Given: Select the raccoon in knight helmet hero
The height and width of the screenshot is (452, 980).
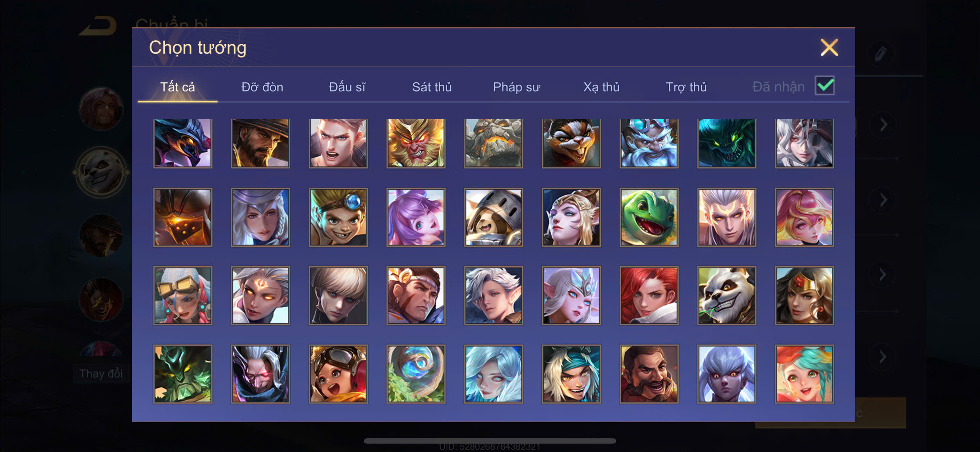Looking at the screenshot, I should click(x=494, y=217).
